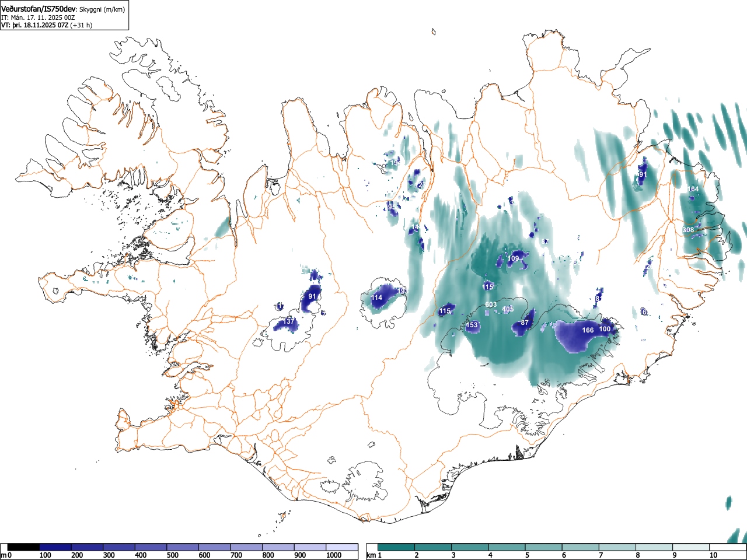Click the 114 value label on the map
This screenshot has width=747, height=560.
tap(377, 297)
